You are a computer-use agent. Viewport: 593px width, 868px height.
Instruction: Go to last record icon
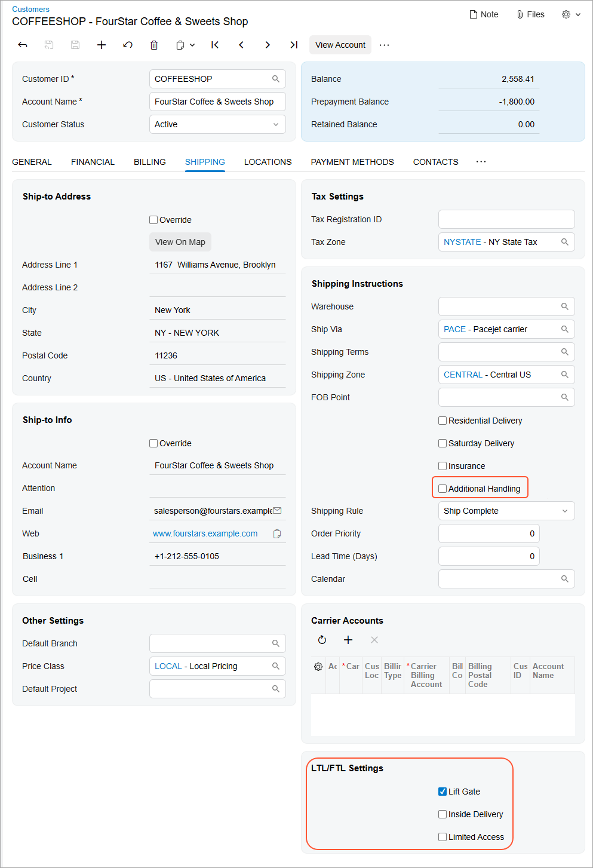pyautogui.click(x=294, y=45)
